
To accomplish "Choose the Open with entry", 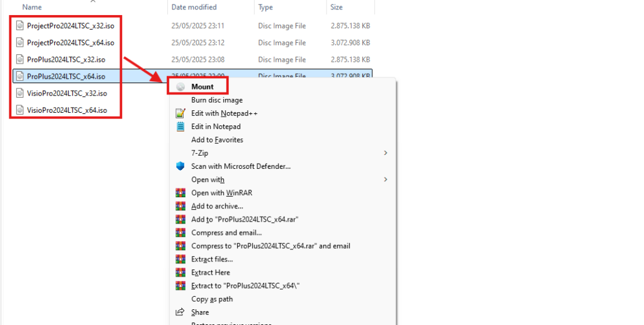I will [x=208, y=180].
